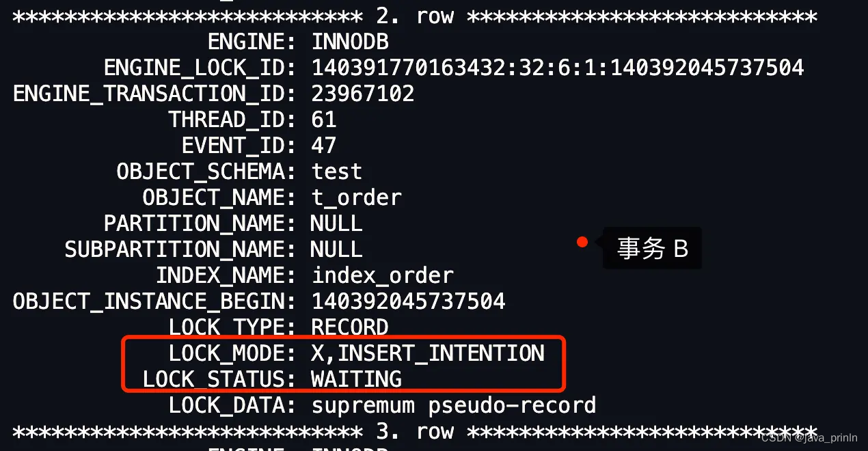Click the 3. row separator header
This screenshot has height=451, width=868.
click(415, 431)
